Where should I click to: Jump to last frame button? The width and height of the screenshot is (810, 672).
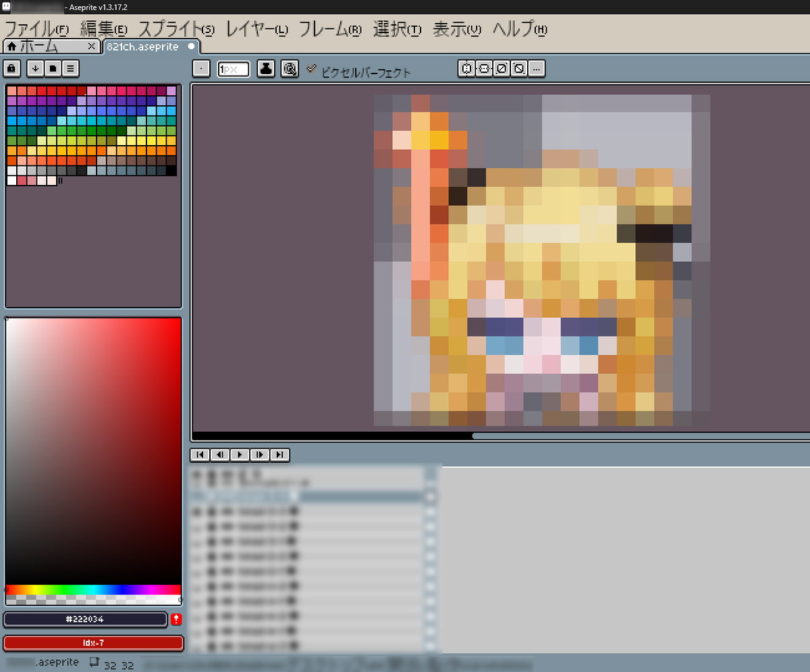point(279,455)
